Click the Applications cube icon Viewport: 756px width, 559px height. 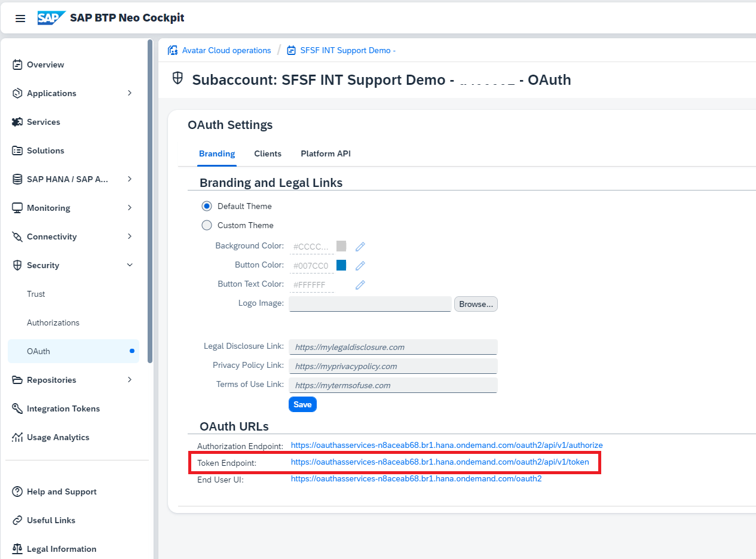coord(17,93)
